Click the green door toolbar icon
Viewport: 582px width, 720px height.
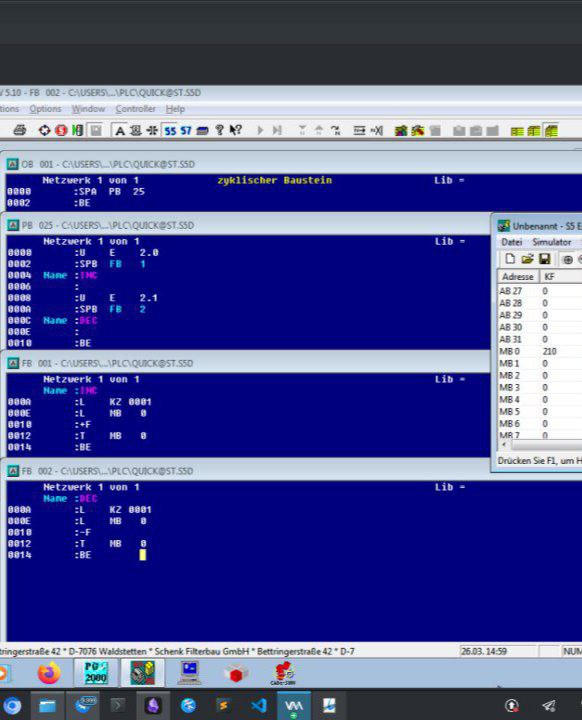(78, 130)
